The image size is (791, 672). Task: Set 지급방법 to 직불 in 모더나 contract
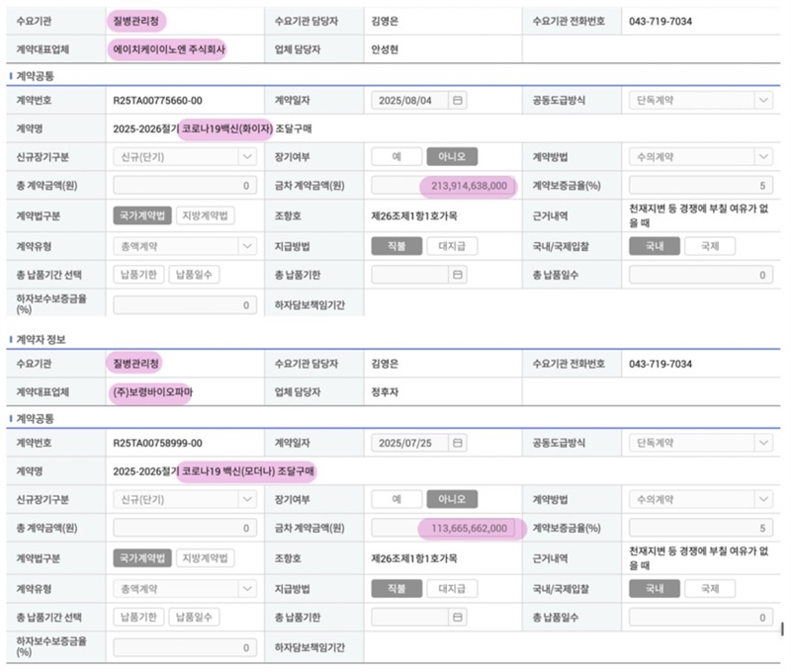click(396, 588)
